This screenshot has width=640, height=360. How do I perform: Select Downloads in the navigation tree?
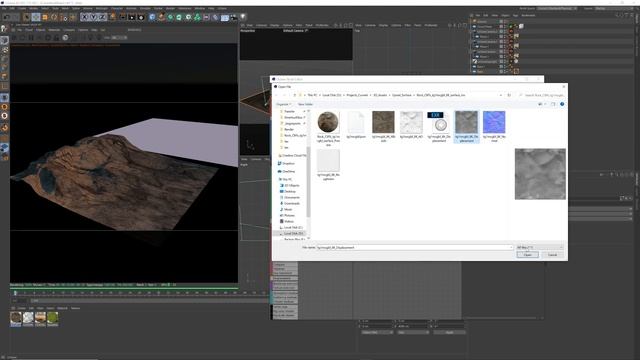pos(291,203)
